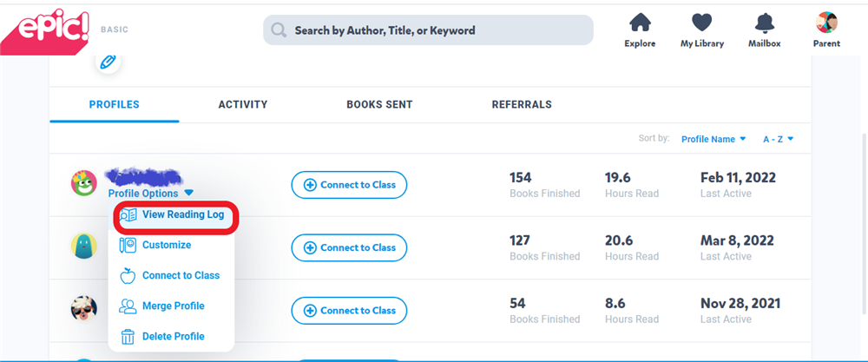The height and width of the screenshot is (362, 868).
Task: Switch to the Books Sent tab
Action: click(379, 104)
